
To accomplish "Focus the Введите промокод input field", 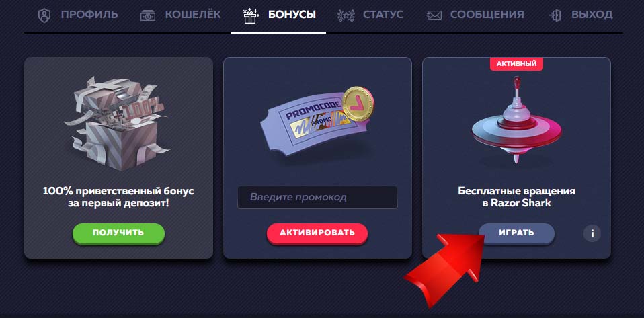I will coord(317,197).
